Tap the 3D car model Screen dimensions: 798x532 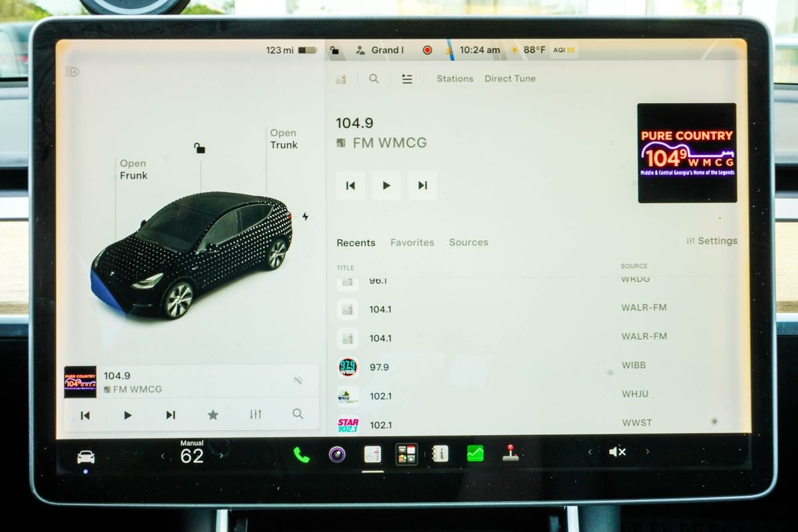pos(192,254)
